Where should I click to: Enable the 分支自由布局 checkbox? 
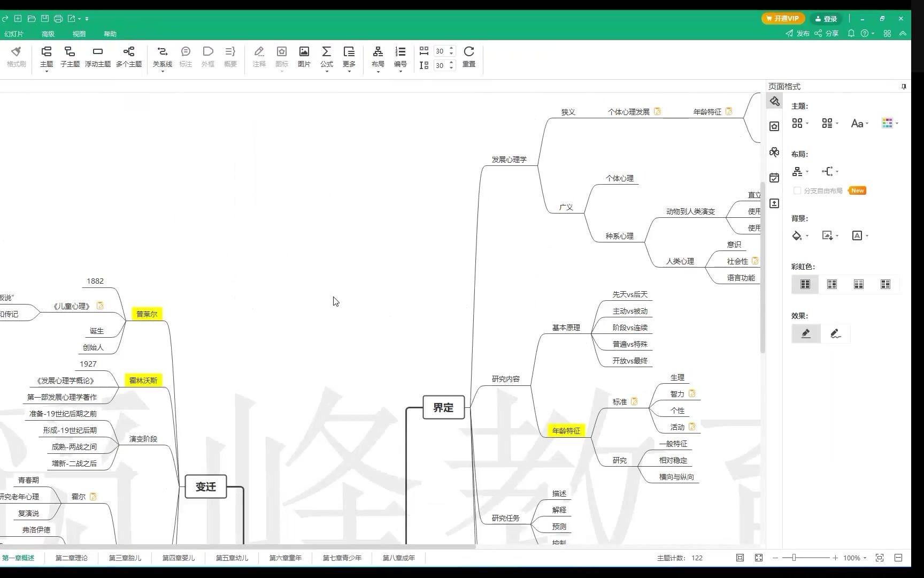797,191
